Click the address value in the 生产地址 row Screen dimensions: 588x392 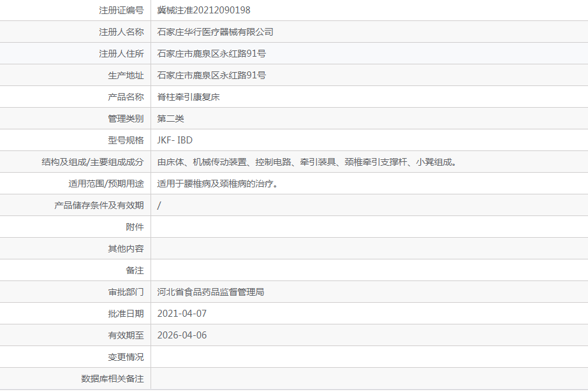212,76
